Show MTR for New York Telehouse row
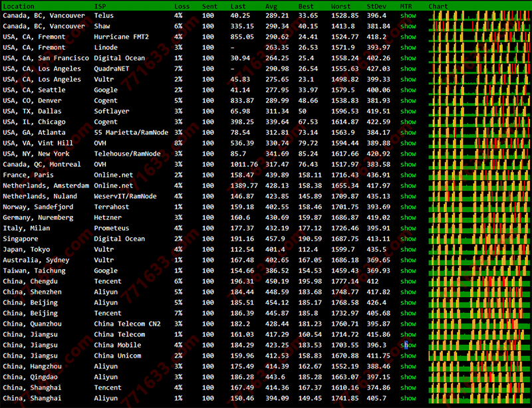The image size is (532, 408). pyautogui.click(x=408, y=153)
